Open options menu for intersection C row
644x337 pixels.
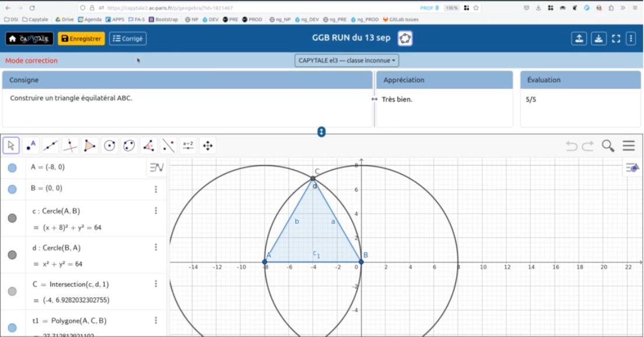156,283
